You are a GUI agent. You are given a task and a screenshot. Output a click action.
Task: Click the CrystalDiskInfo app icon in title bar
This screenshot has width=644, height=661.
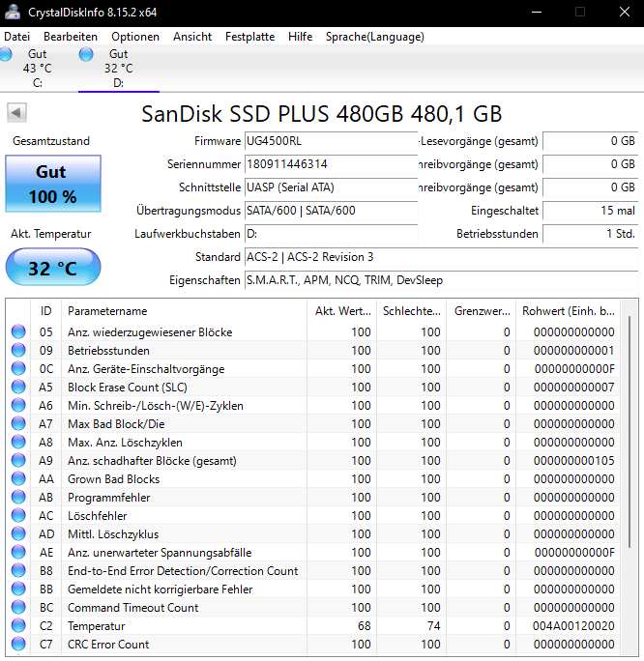[x=13, y=12]
